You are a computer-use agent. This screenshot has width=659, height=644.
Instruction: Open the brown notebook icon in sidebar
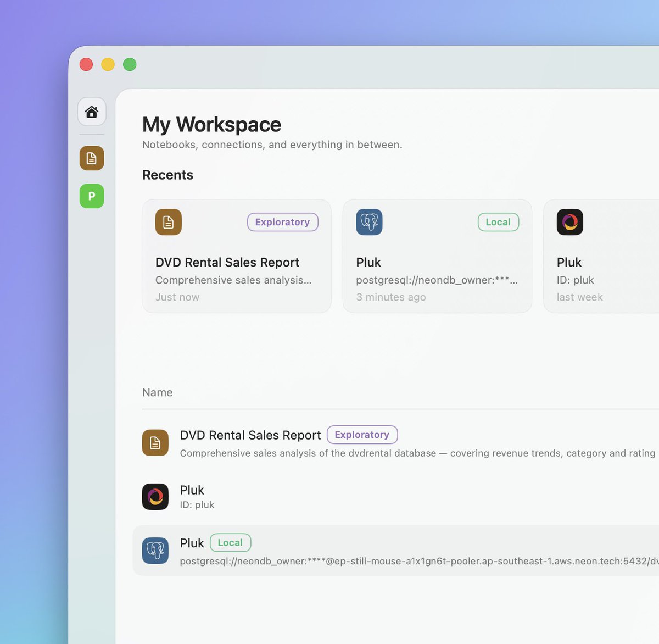coord(92,158)
